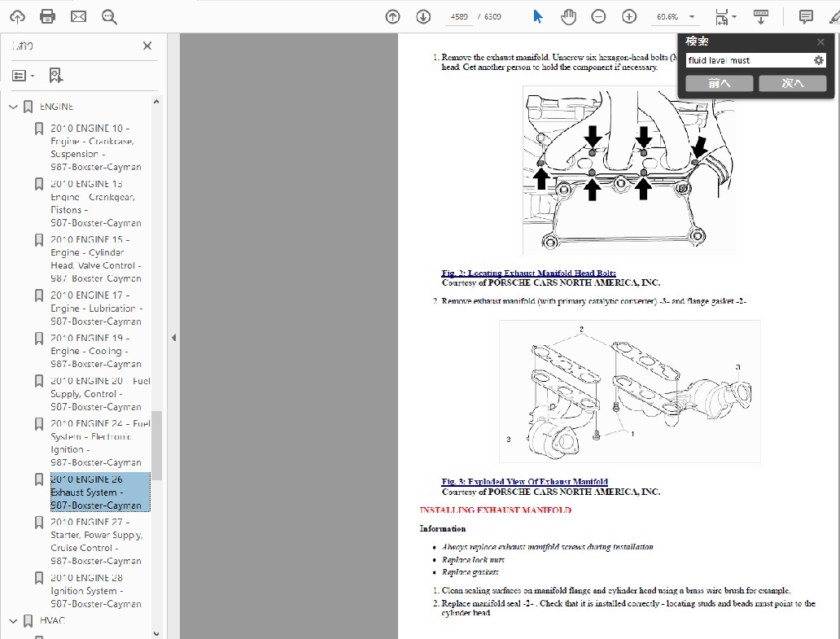Open Fig. 2 Locating Exhaust Manifold link

(528, 274)
